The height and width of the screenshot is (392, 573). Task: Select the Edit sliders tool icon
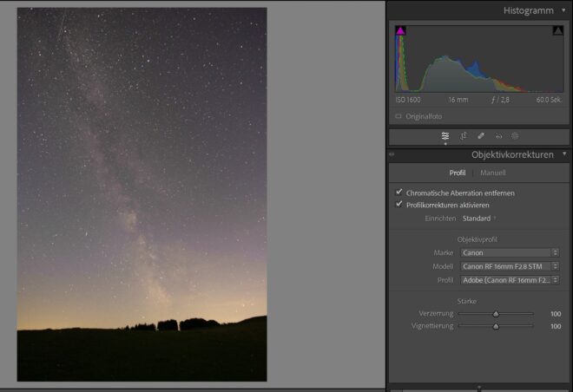445,136
